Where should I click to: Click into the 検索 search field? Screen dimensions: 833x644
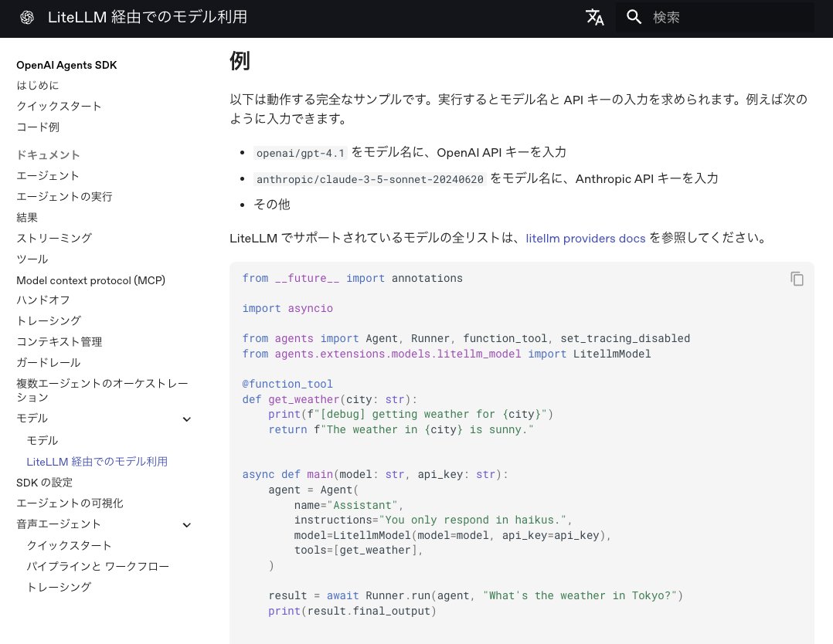point(715,18)
